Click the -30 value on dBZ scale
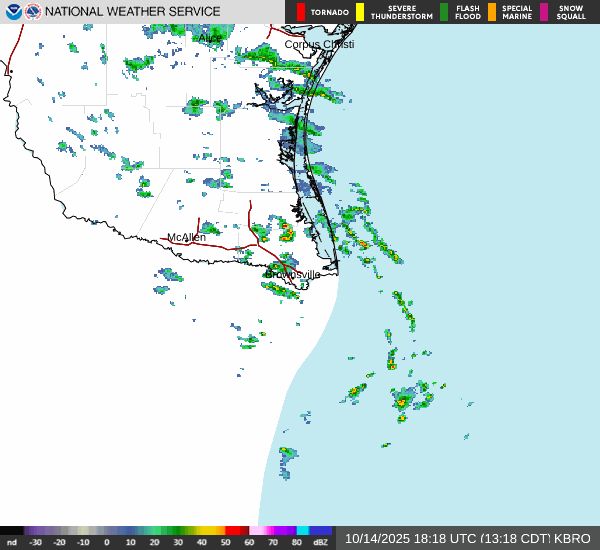Viewport: 600px width, 550px height. [36, 542]
